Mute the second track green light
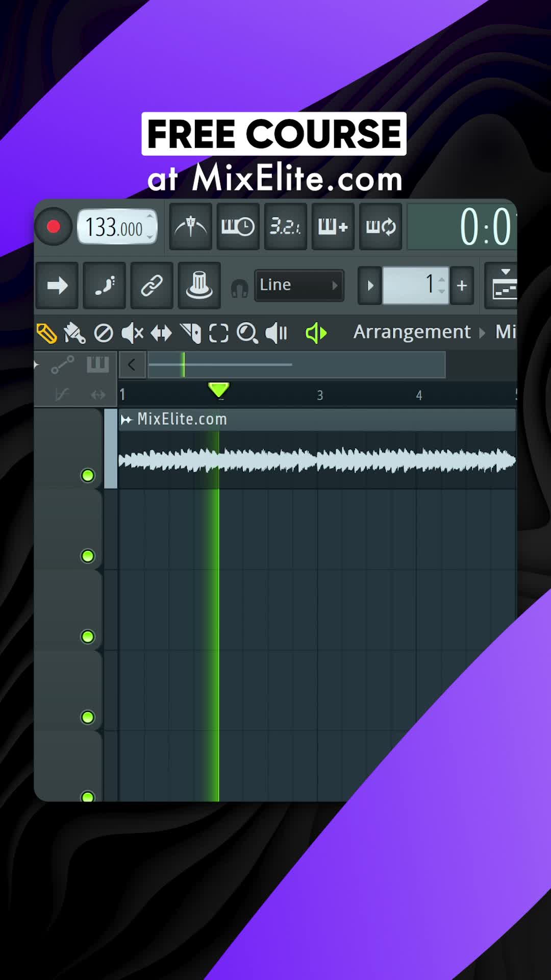 [88, 556]
